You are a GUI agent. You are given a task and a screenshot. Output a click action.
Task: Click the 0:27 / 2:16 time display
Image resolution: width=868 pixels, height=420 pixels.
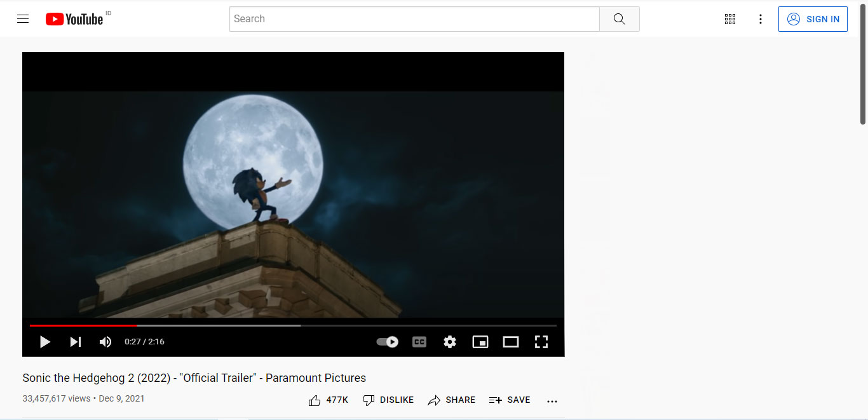click(x=144, y=342)
